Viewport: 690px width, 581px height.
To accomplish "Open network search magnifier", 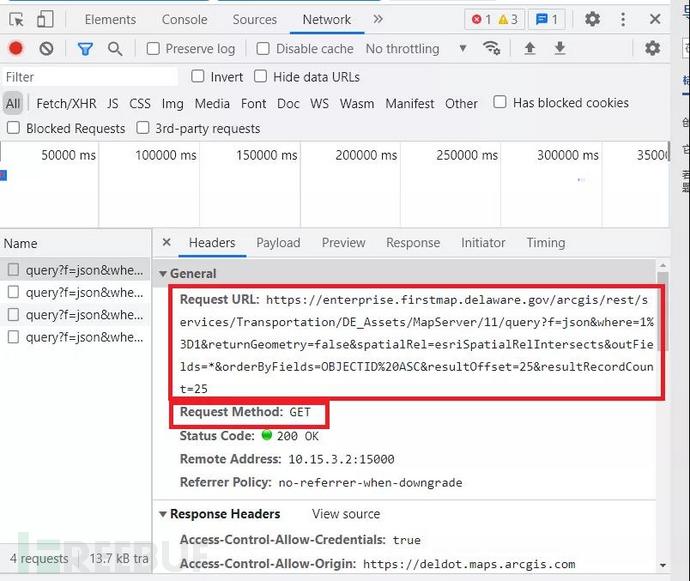I will [115, 48].
